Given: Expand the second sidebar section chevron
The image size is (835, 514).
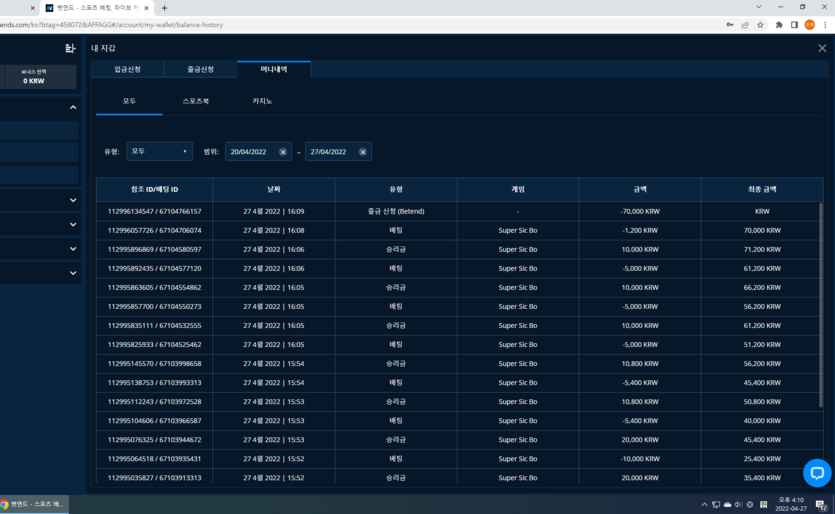Looking at the screenshot, I should [73, 200].
